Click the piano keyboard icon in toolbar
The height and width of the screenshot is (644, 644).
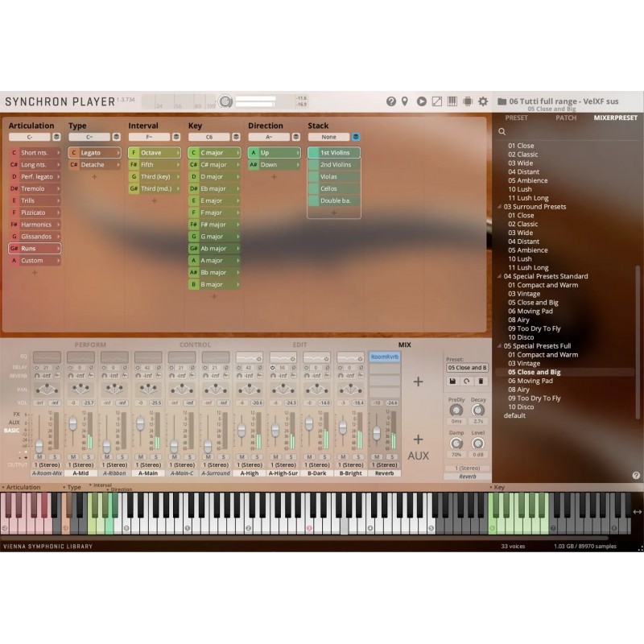[452, 101]
